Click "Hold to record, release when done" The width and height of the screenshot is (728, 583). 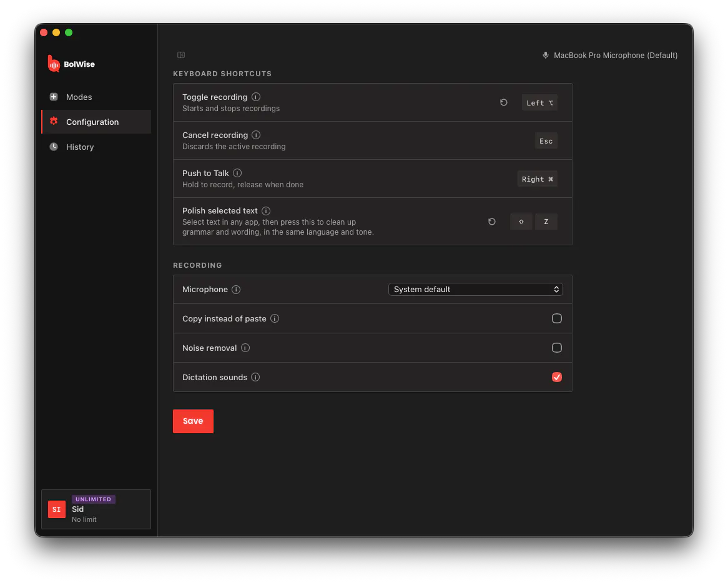(x=242, y=185)
